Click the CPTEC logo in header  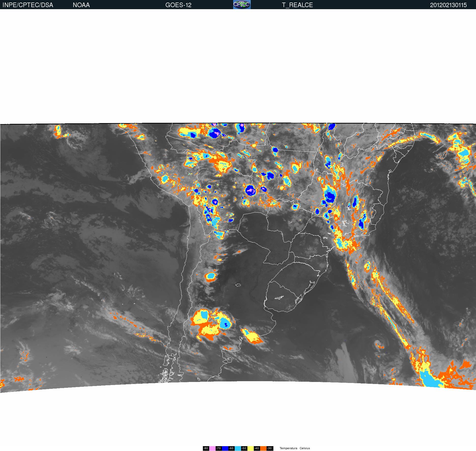[242, 5]
